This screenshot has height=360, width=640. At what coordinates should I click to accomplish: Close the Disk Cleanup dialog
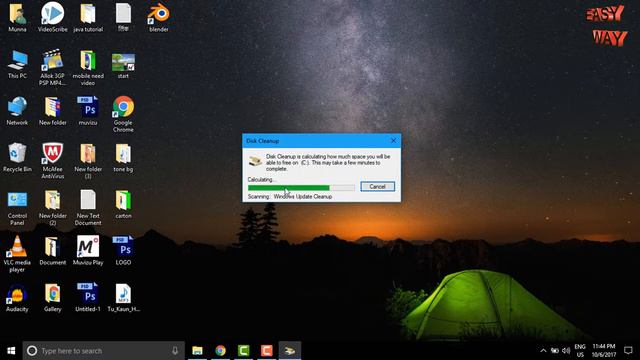coord(393,140)
